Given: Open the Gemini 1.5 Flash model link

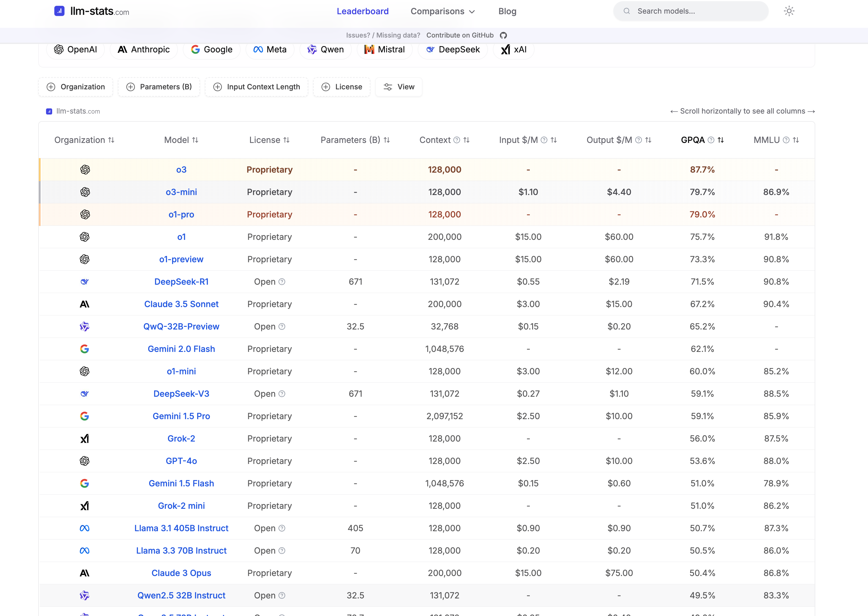Looking at the screenshot, I should [x=182, y=483].
